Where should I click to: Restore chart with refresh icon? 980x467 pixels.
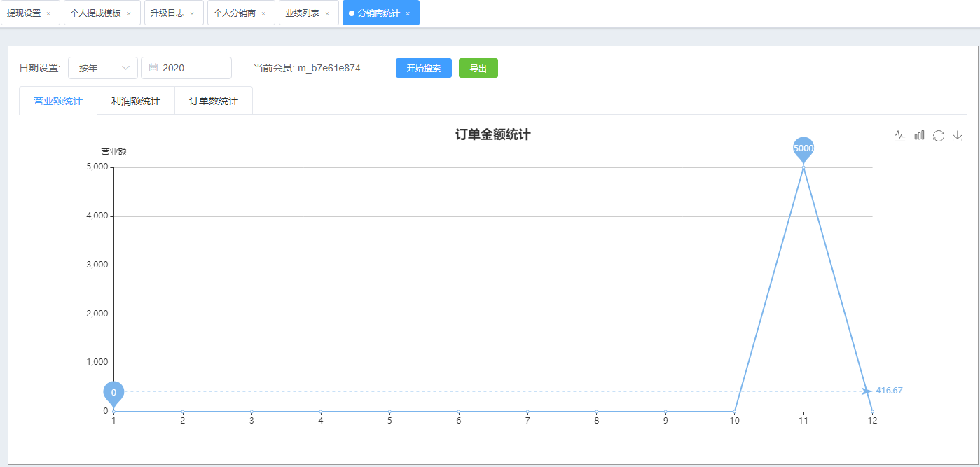(x=939, y=136)
